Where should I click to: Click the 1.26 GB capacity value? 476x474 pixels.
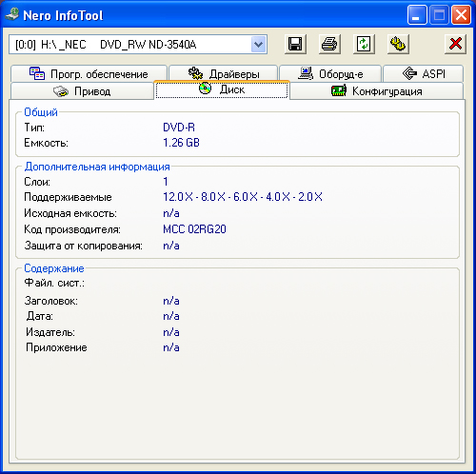(181, 143)
